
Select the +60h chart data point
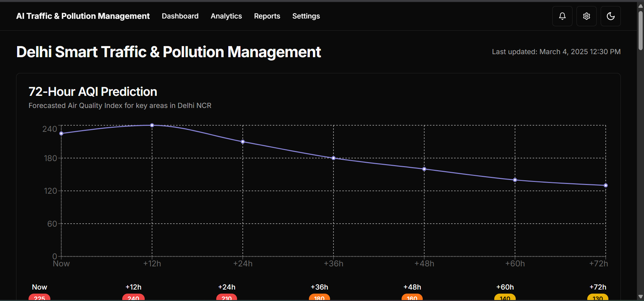[x=515, y=180]
